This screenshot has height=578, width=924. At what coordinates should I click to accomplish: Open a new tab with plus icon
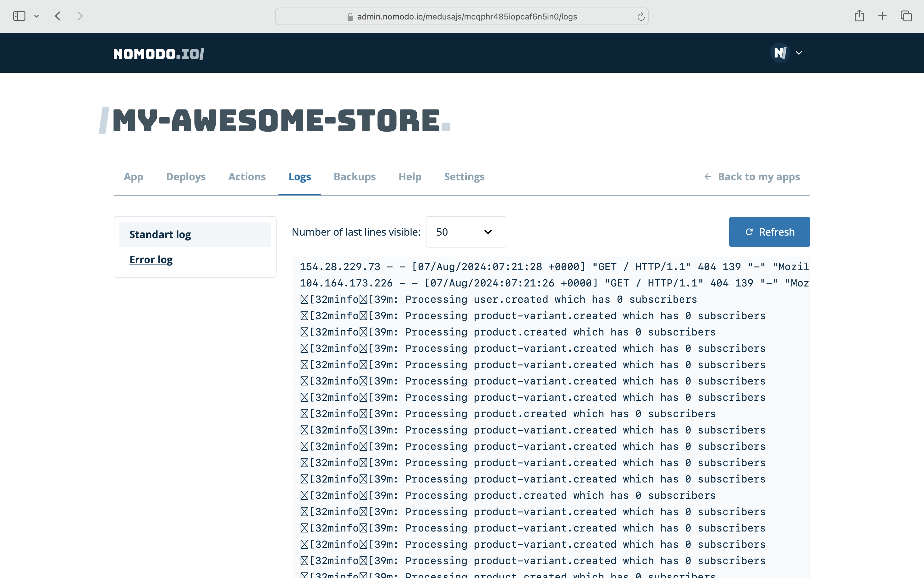(x=882, y=16)
